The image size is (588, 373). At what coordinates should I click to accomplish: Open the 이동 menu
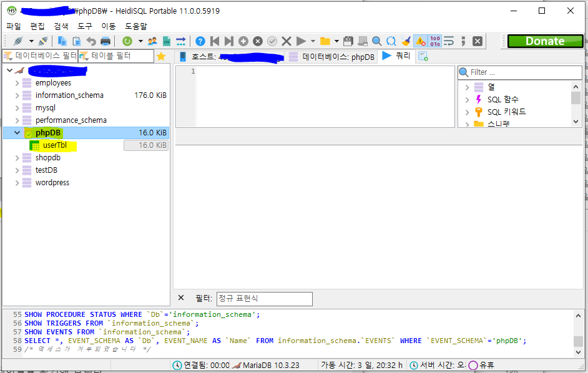(109, 26)
